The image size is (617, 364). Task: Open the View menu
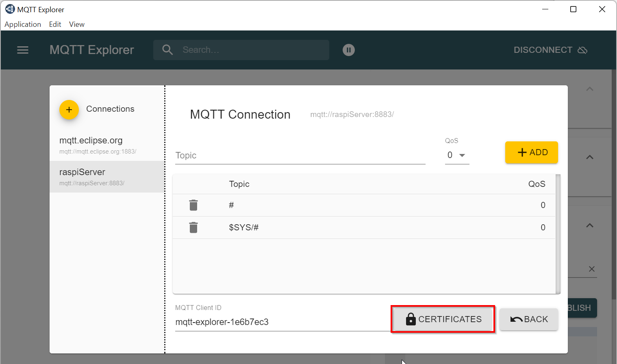click(77, 24)
